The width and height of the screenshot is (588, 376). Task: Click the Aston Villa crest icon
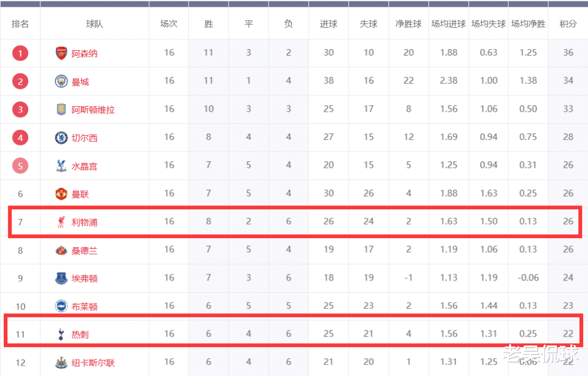(62, 110)
